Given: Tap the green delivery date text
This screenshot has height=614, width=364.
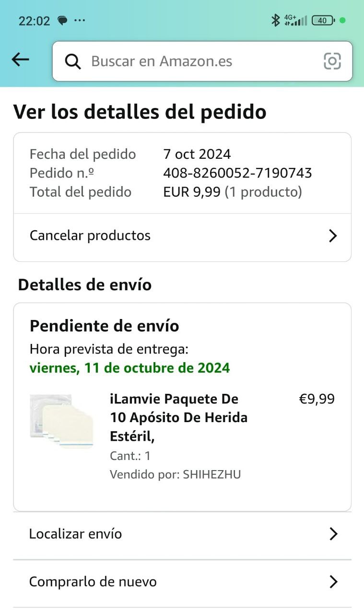Looking at the screenshot, I should point(129,368).
